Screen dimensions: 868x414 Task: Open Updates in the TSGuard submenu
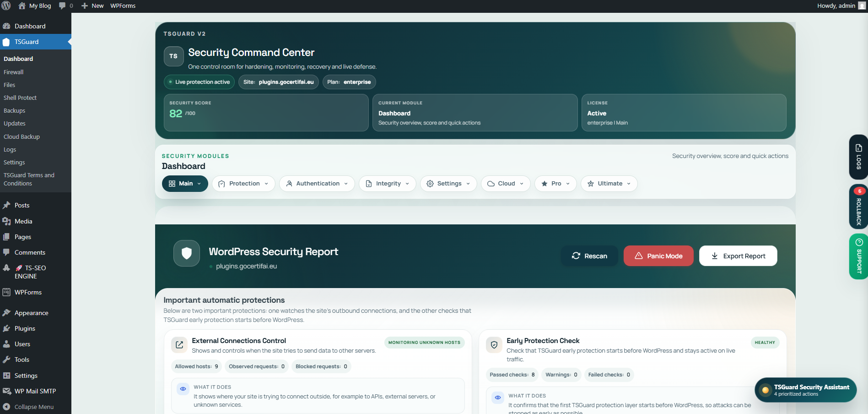tap(15, 123)
